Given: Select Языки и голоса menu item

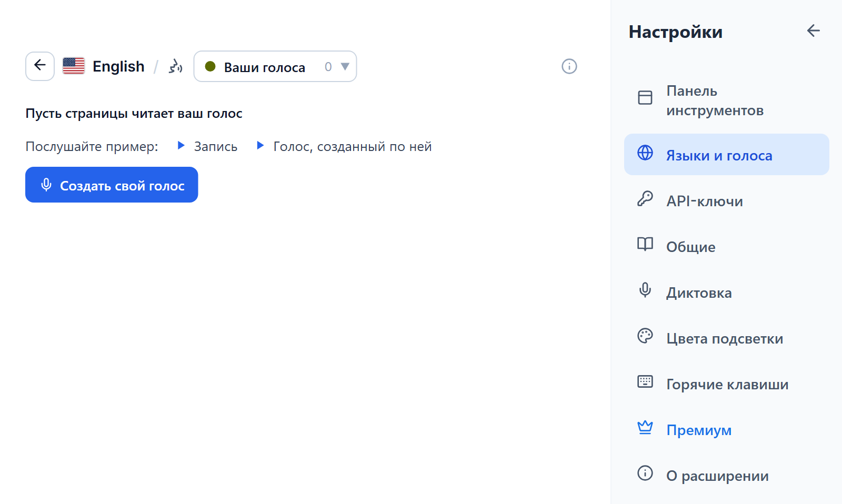Looking at the screenshot, I should click(x=727, y=154).
